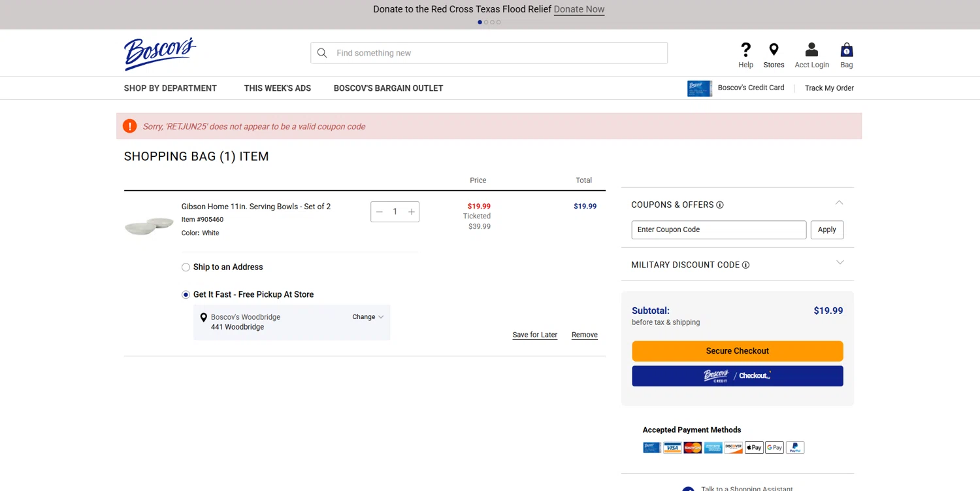980x491 pixels.
Task: Click the Coupons & Offers info icon
Action: coord(720,205)
